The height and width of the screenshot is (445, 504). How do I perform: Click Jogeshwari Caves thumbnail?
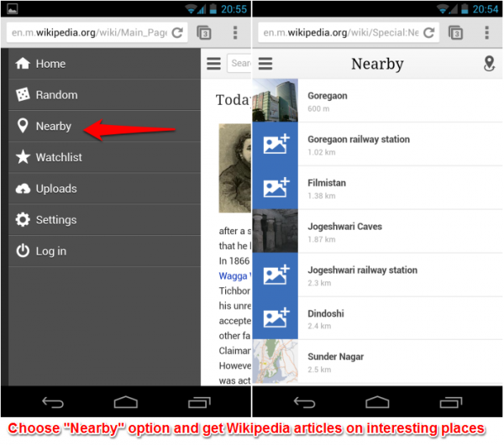click(x=276, y=231)
